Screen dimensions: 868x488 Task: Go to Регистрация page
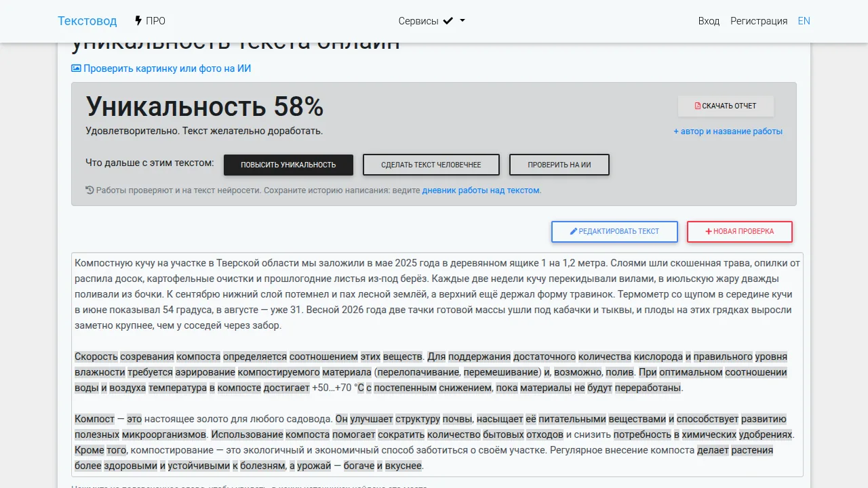point(759,21)
